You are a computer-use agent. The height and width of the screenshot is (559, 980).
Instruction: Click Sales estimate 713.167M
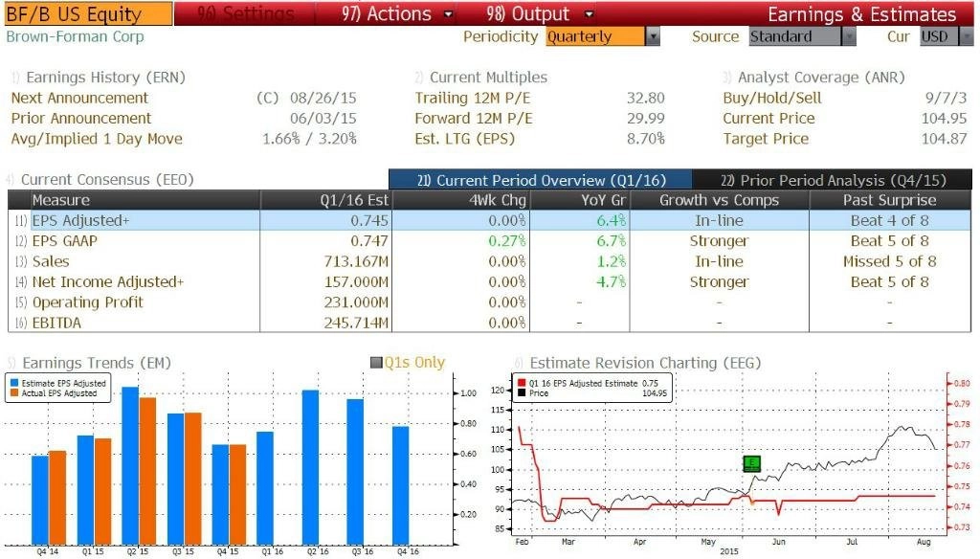356,261
